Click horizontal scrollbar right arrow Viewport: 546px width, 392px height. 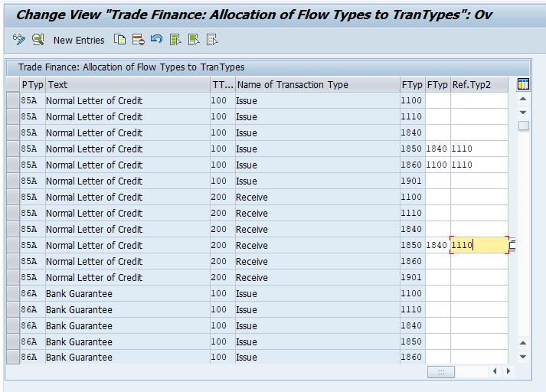(x=507, y=371)
